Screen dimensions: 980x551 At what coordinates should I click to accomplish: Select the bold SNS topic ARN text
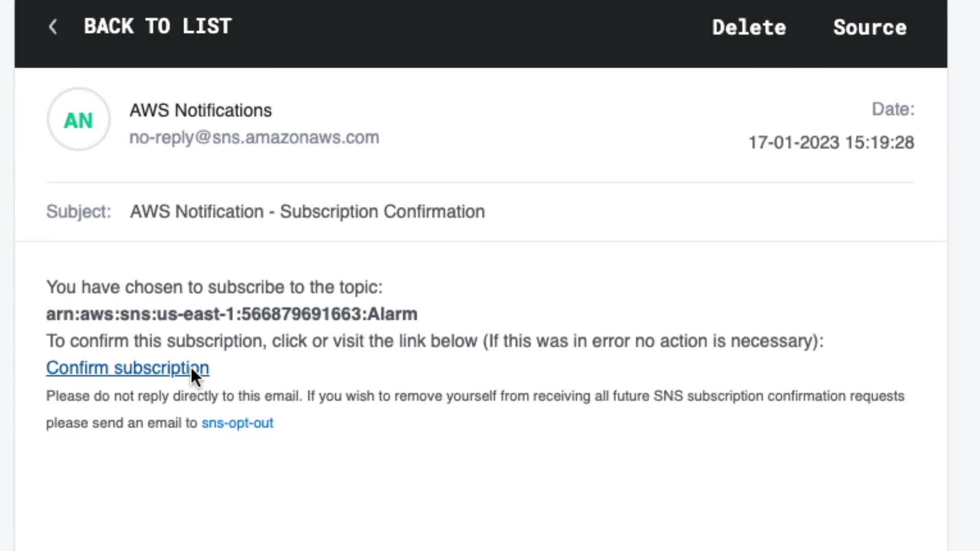pyautogui.click(x=232, y=314)
